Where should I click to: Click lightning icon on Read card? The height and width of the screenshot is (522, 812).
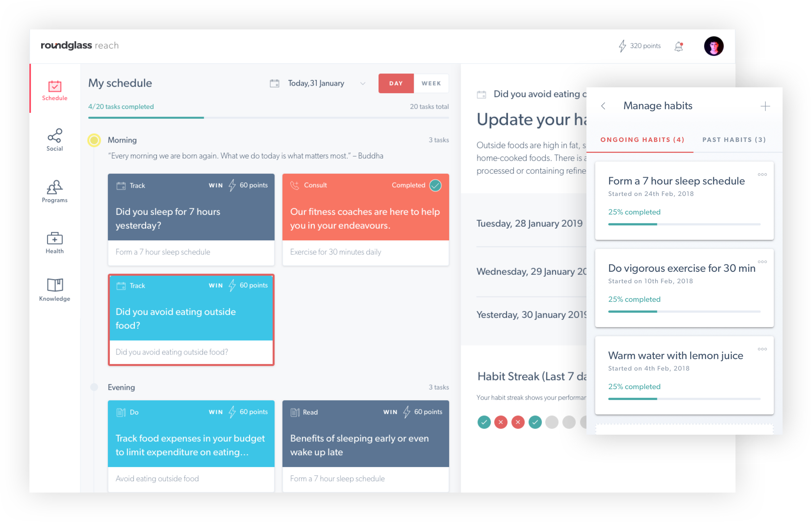click(407, 412)
